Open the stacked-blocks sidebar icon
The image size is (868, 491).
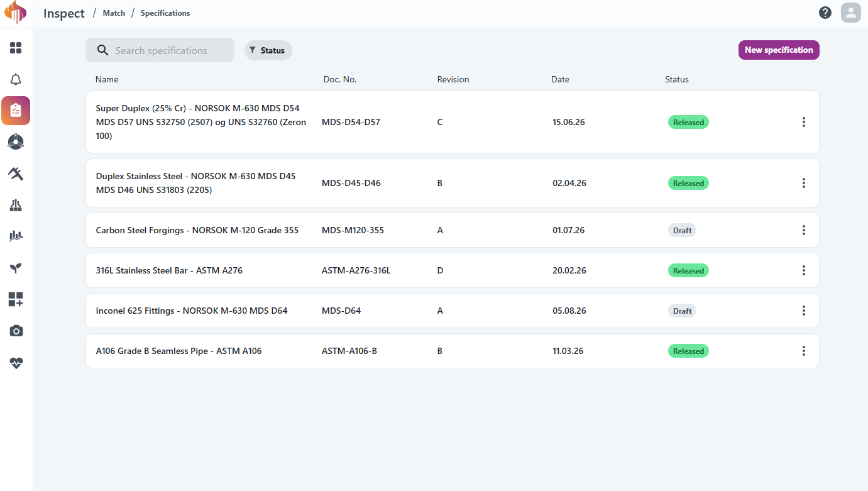[x=16, y=205]
